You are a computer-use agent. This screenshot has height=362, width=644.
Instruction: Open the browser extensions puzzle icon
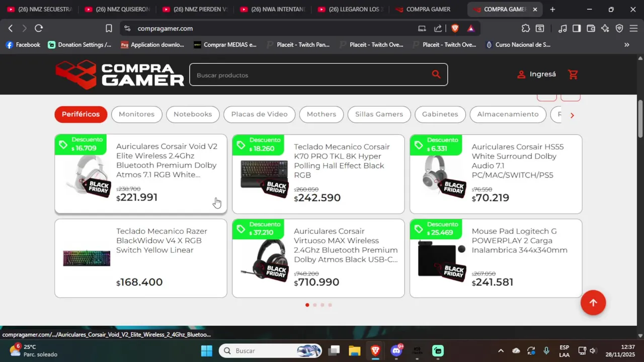point(526,29)
